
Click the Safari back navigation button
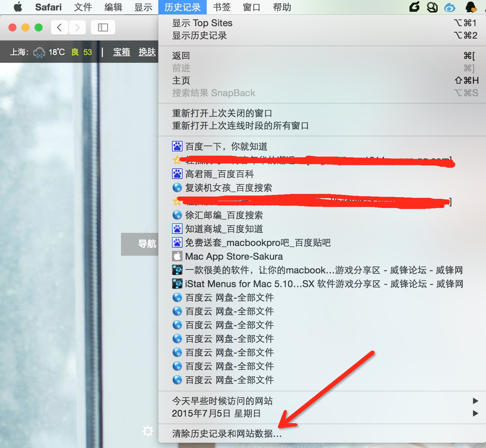coord(60,27)
